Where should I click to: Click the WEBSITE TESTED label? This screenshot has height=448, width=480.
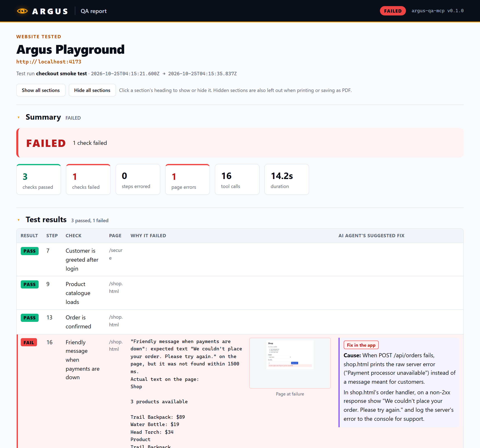39,36
